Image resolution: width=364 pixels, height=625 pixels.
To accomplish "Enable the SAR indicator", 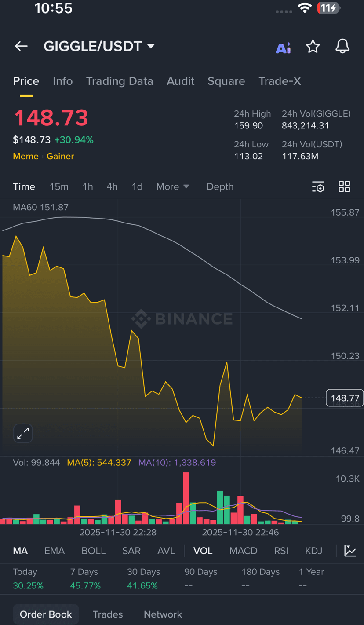I will [x=131, y=551].
